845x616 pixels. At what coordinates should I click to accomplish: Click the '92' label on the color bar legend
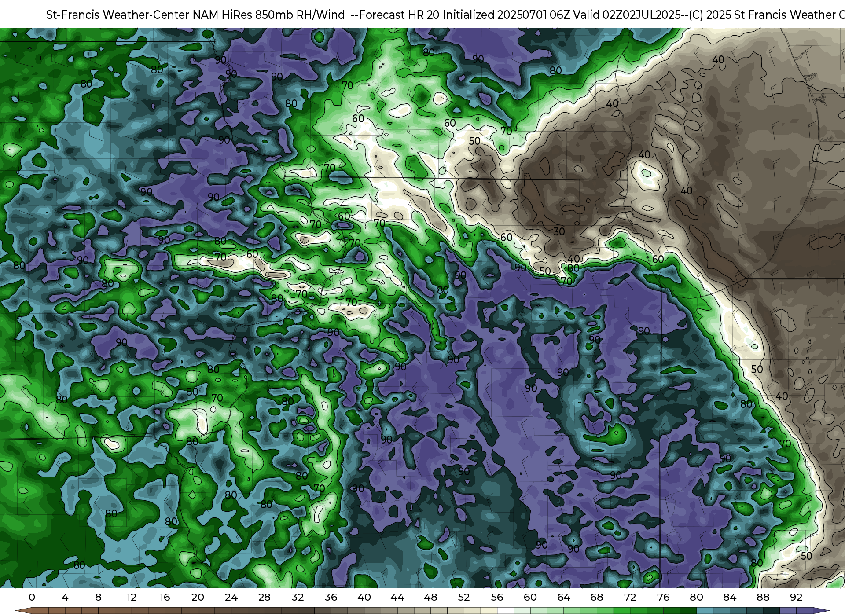[x=796, y=597]
